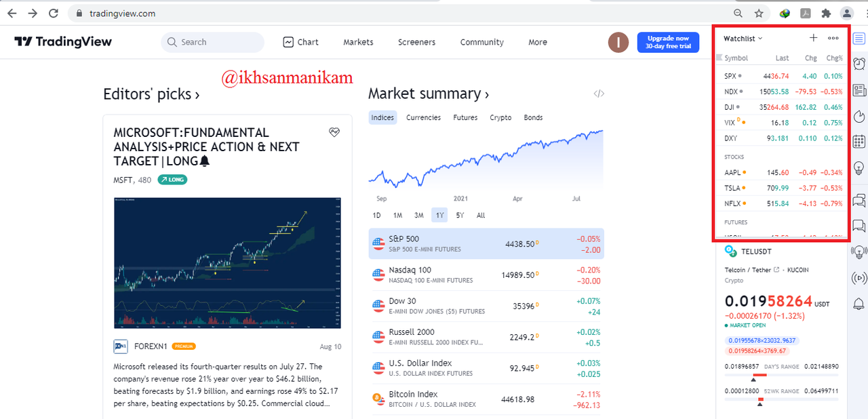This screenshot has width=868, height=419.
Task: Open the Screeners menu
Action: (416, 42)
